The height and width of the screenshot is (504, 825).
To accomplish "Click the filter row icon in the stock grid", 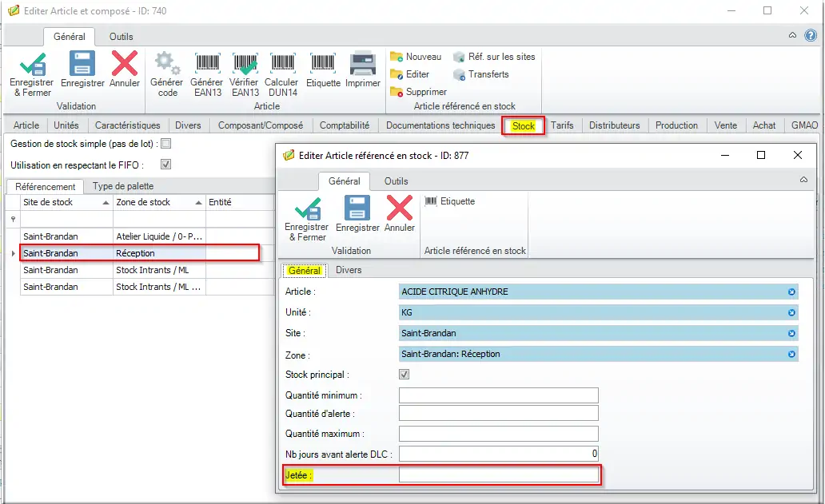I will pos(13,219).
